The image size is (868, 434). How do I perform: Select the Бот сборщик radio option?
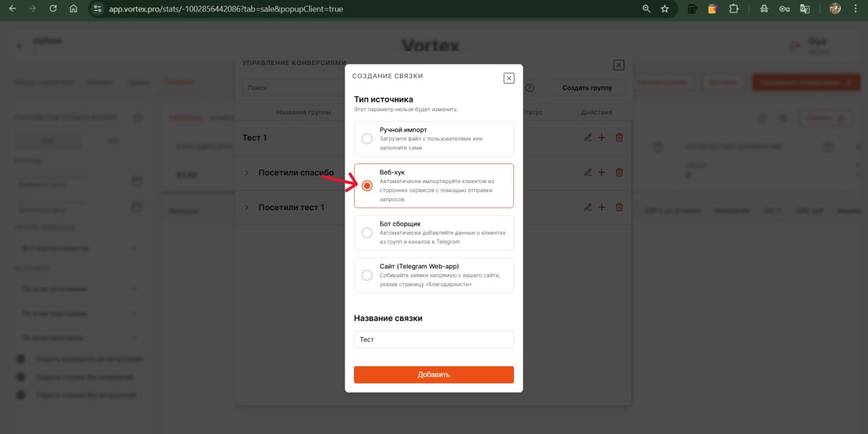(x=367, y=233)
